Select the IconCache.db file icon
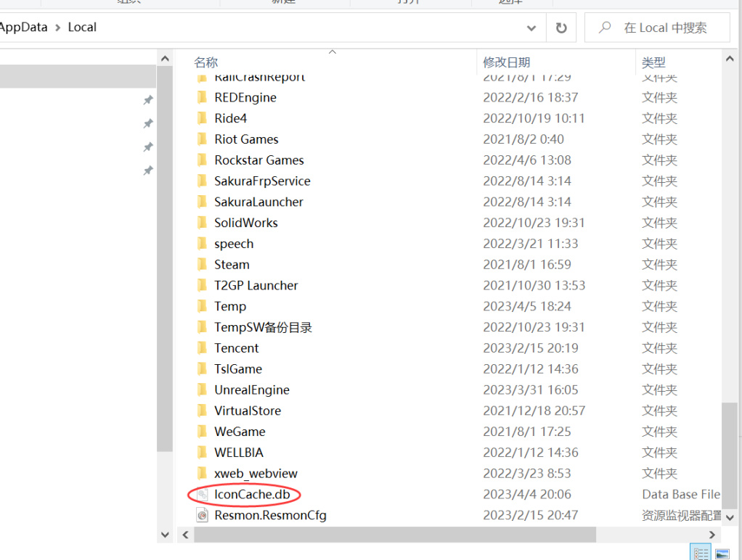 (202, 494)
